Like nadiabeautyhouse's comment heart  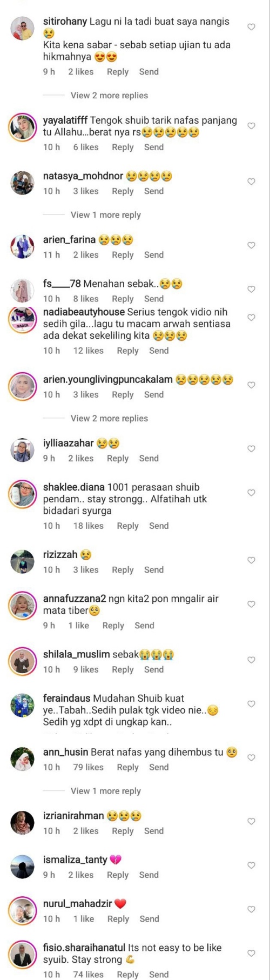pyautogui.click(x=251, y=318)
